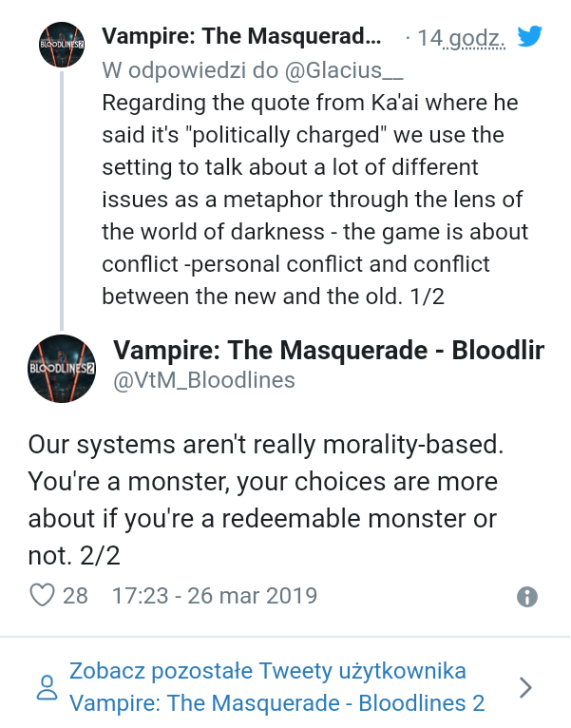Click "Vampire: The Masquerade - Bloodlines 2" footer text
The width and height of the screenshot is (571, 728).
point(277,704)
